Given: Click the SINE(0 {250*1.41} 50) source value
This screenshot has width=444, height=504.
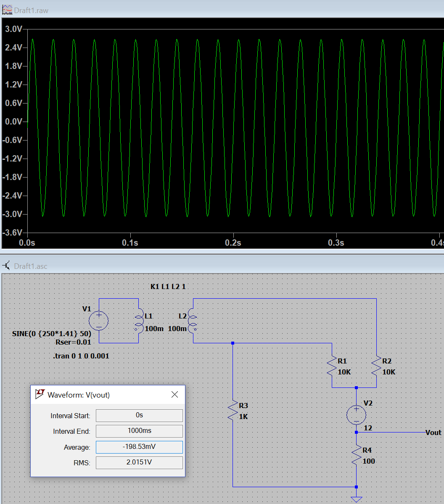Looking at the screenshot, I should [52, 334].
